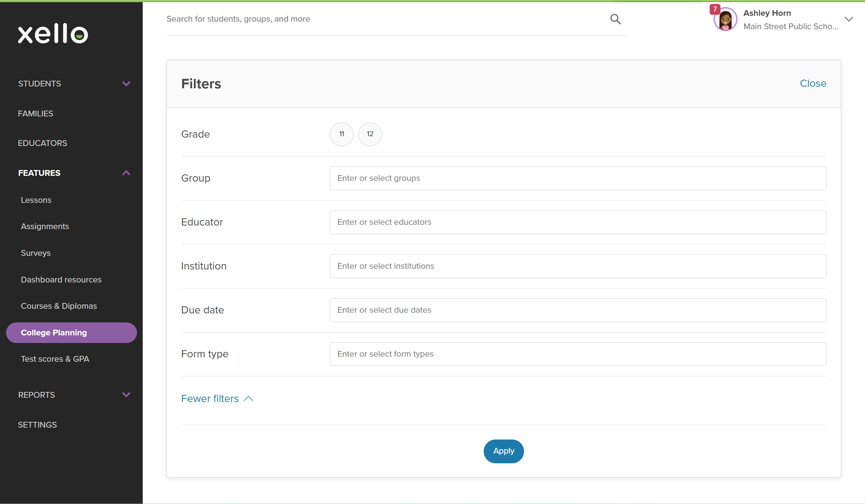Image resolution: width=865 pixels, height=504 pixels.
Task: Open Courses & Diplomas
Action: (59, 306)
